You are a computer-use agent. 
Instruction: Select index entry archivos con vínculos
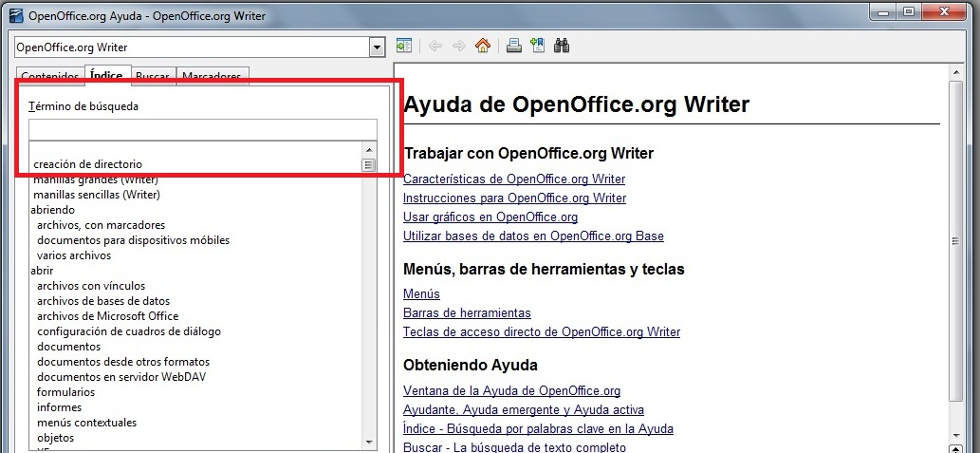[91, 286]
